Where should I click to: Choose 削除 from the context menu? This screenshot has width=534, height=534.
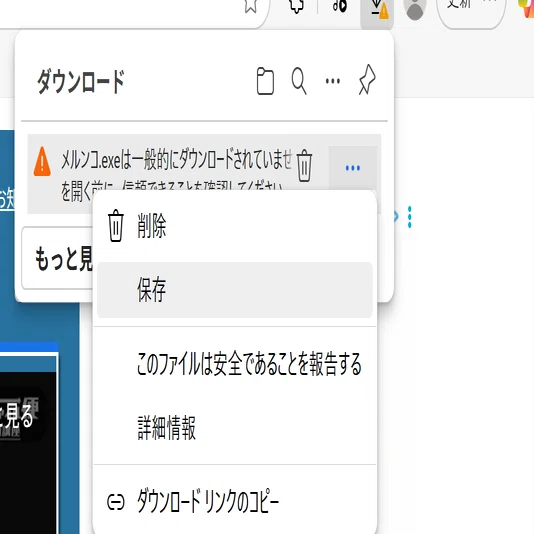tap(235, 226)
